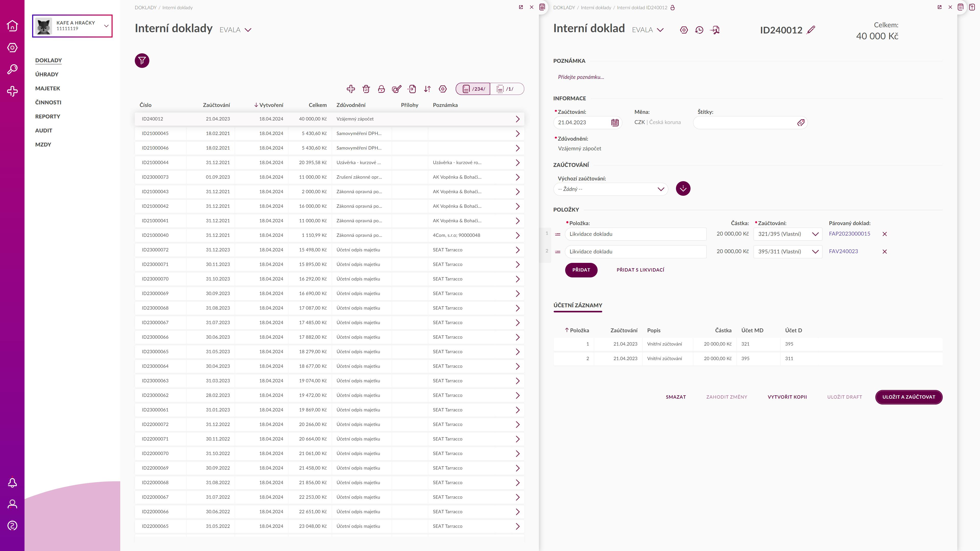The image size is (980, 551).
Task: Open the search magnifier in left sidebar
Action: tap(12, 69)
